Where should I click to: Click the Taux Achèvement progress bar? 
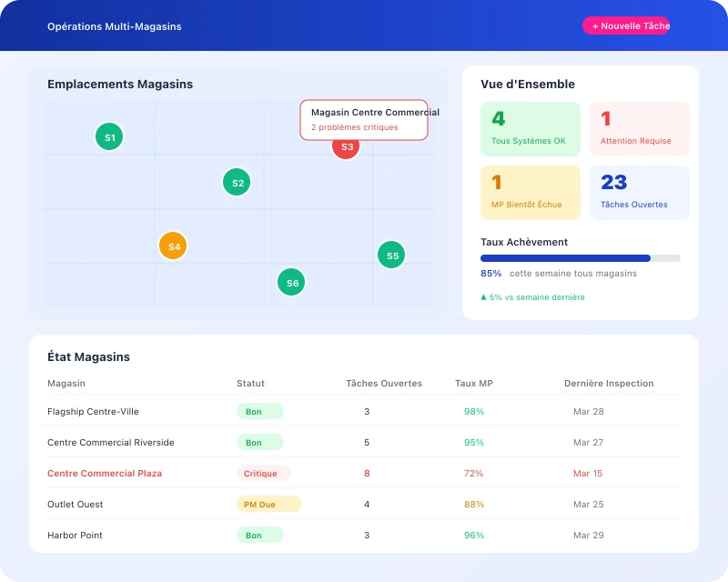pyautogui.click(x=578, y=257)
